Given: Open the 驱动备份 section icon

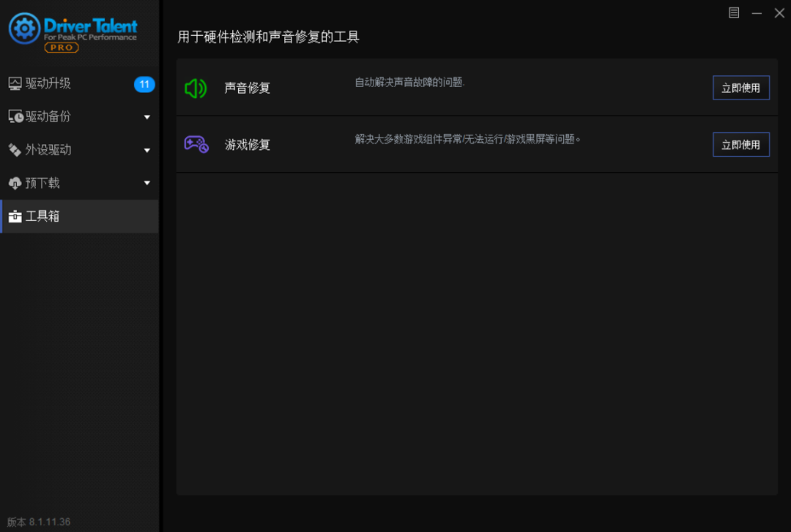Looking at the screenshot, I should tap(14, 116).
